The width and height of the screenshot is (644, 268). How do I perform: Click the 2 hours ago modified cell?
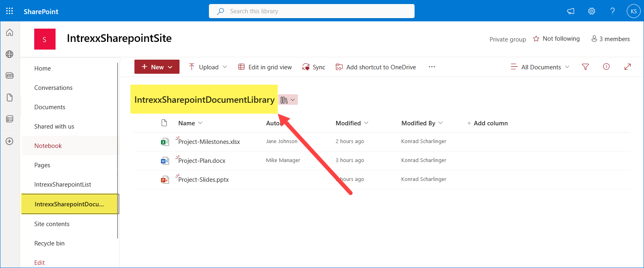[350, 141]
